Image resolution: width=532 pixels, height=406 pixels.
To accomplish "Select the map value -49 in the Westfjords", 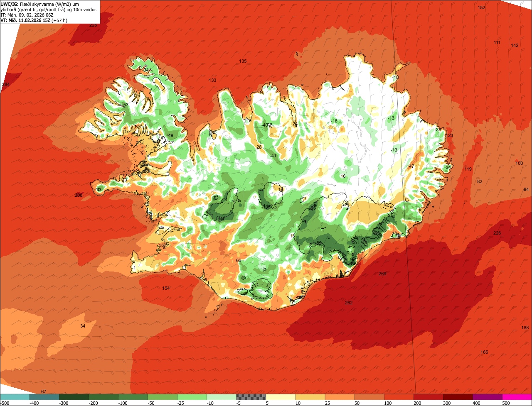I will [x=170, y=136].
